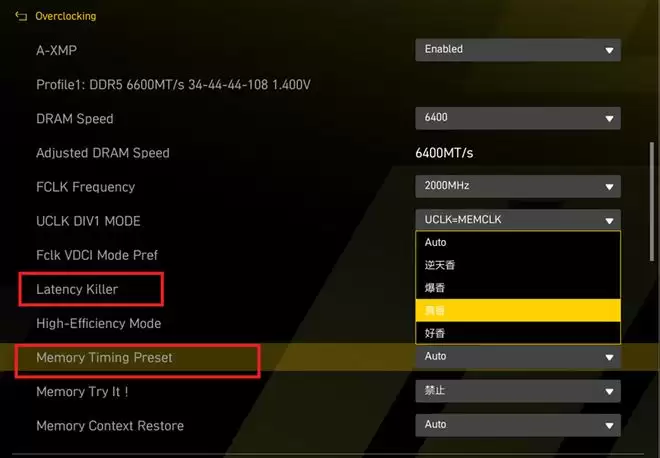This screenshot has height=458, width=660.
Task: Click the UCLK=MEMCLK dropdown arrow
Action: pos(608,220)
